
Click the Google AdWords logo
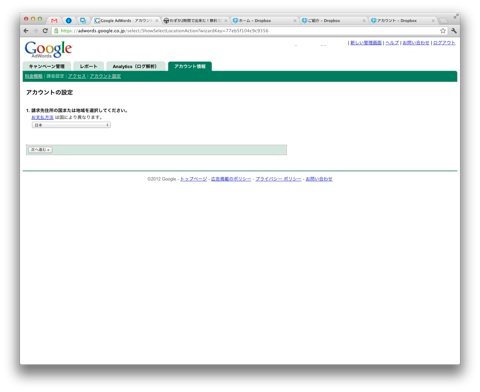(48, 49)
